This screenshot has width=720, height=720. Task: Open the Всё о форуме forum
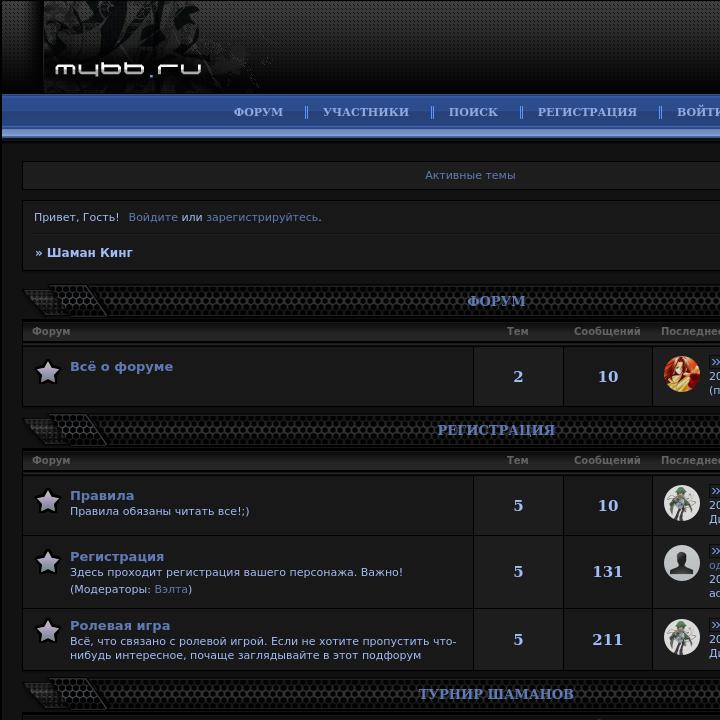(x=122, y=367)
